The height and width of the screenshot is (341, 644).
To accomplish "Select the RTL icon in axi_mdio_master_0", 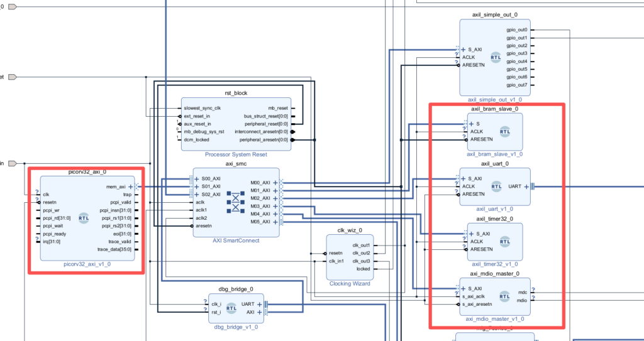I will click(x=504, y=296).
